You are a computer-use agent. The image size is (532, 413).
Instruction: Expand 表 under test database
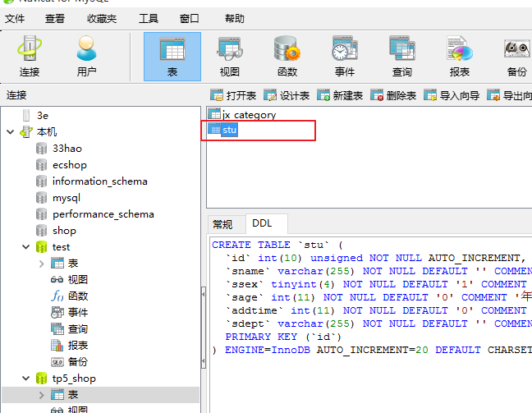click(41, 264)
